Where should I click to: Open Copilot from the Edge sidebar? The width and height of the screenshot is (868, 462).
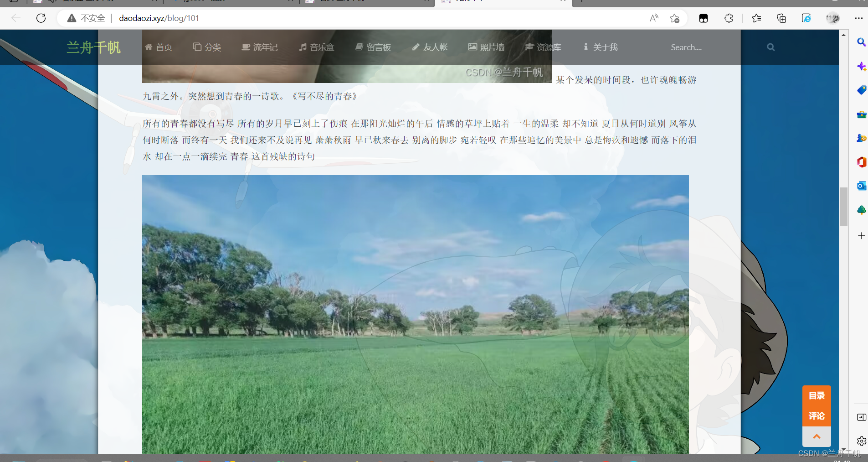pos(862,67)
